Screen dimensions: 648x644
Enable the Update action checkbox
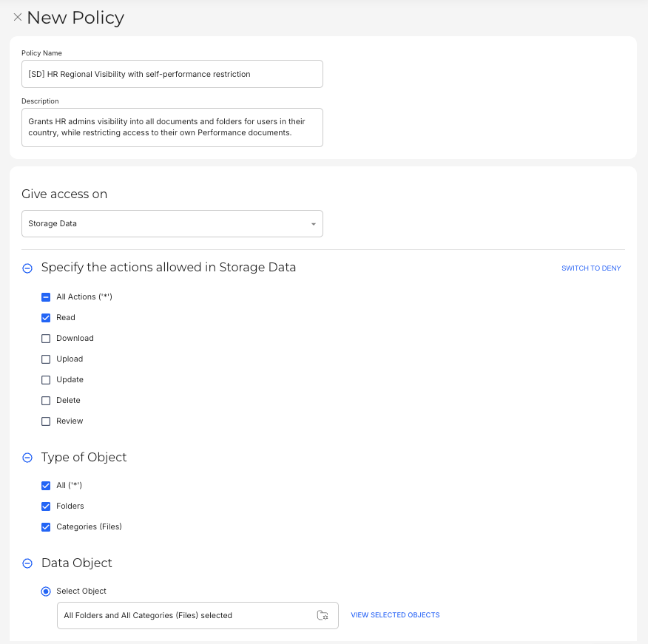(46, 380)
